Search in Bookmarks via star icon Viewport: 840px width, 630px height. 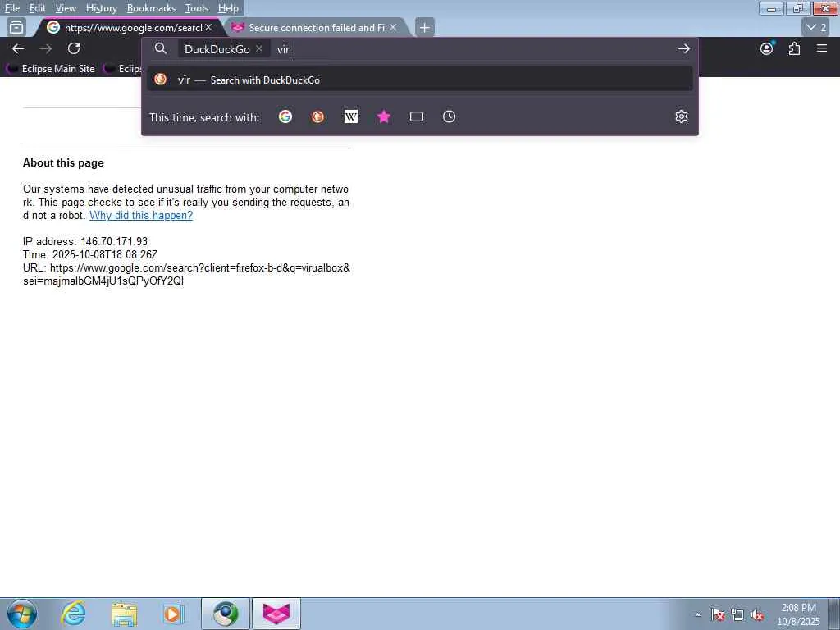pyautogui.click(x=384, y=116)
